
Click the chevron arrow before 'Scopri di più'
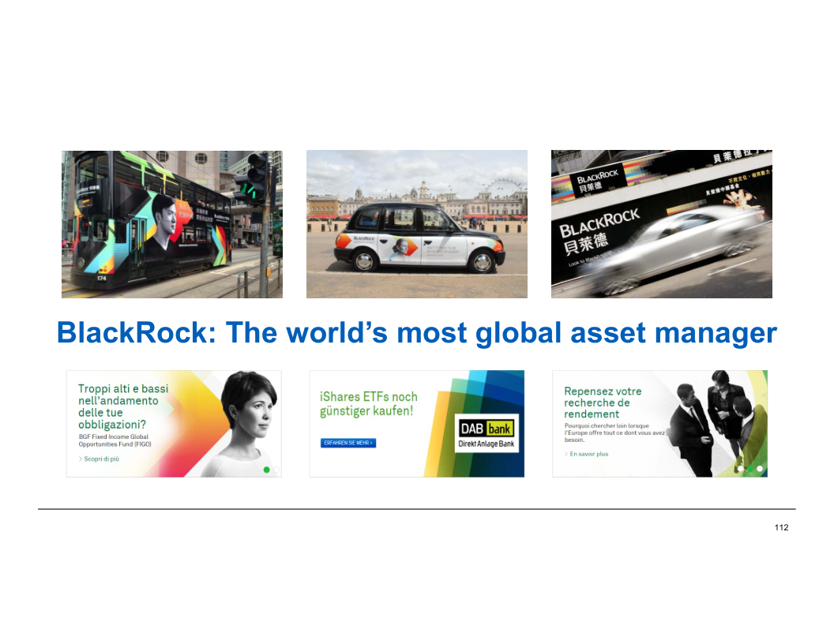click(80, 459)
